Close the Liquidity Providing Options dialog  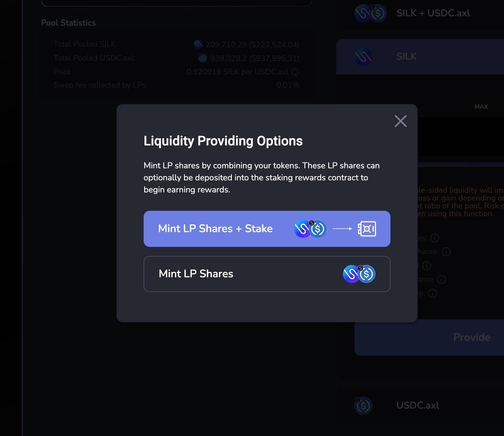click(400, 121)
